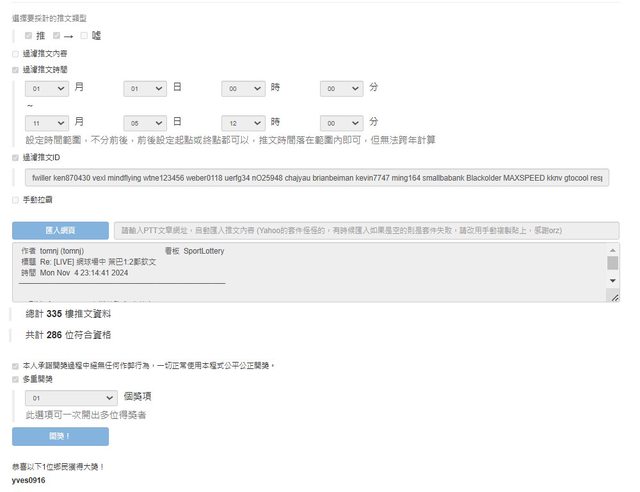Click the filtered ID list input field
This screenshot has width=640, height=492.
[317, 178]
